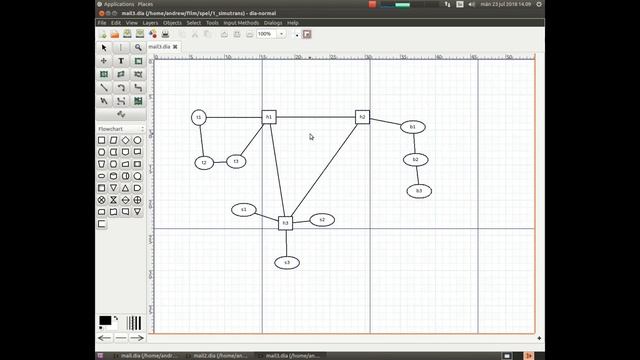Click the Export diagram icon
Image resolution: width=640 pixels, height=360 pixels.
[153, 34]
